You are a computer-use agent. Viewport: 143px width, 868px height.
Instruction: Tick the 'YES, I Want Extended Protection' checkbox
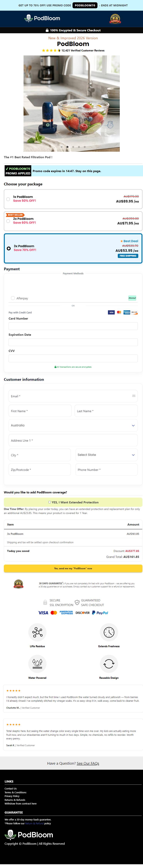[x=50, y=502]
